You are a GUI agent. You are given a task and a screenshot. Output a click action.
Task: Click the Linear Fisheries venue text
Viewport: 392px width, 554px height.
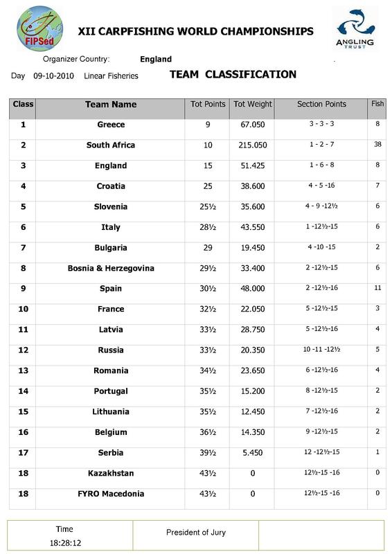click(111, 76)
